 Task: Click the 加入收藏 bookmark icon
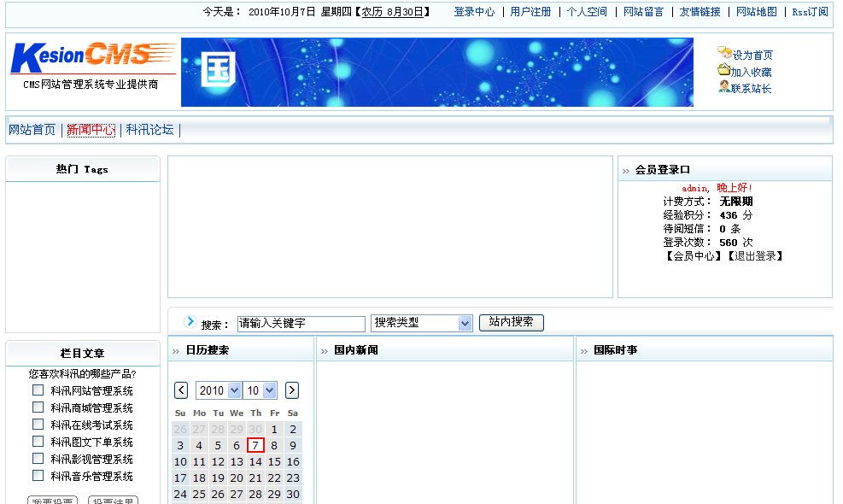point(722,71)
